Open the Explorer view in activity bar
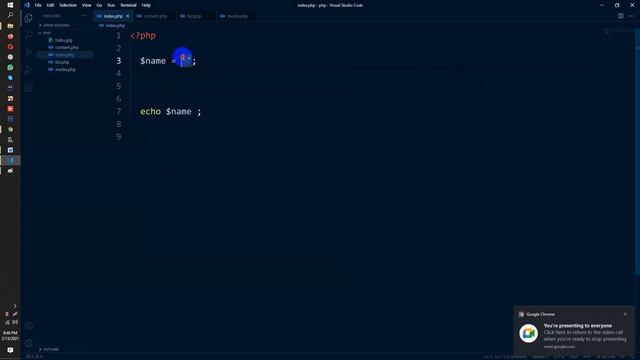Viewport: 640px width, 360px height. (29, 18)
